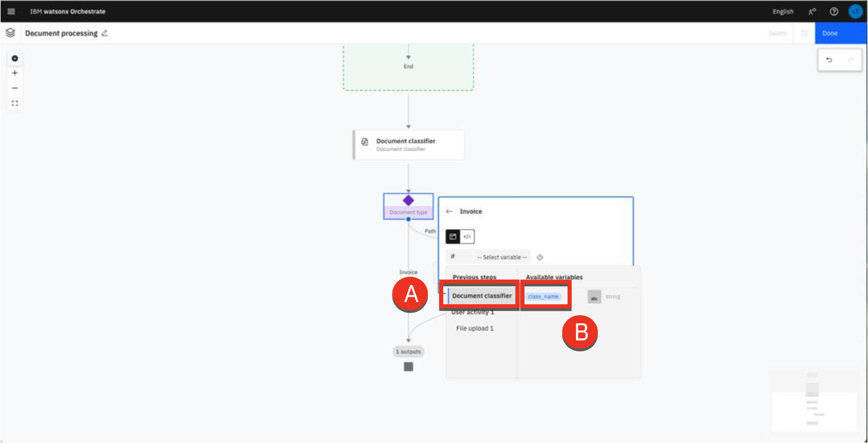
Task: Select Document classifier in Previous steps
Action: (x=481, y=296)
